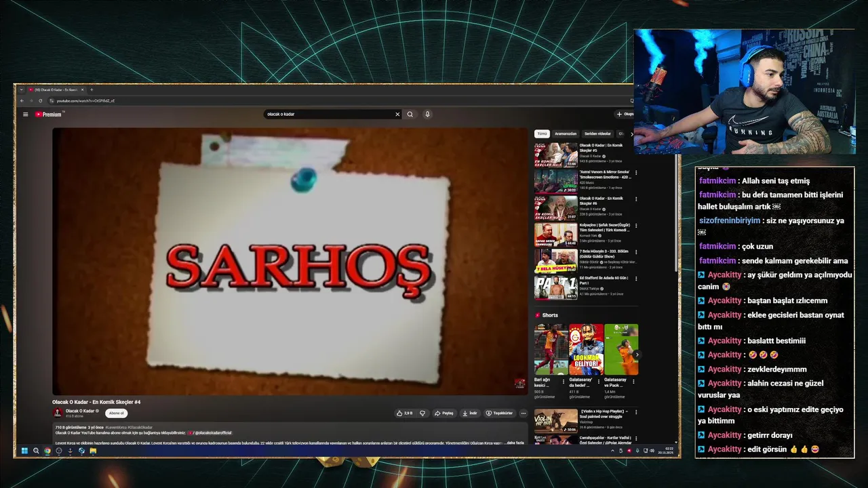This screenshot has width=868, height=488.
Task: Open options for the Violin x Hip Hop video
Action: pos(636,412)
